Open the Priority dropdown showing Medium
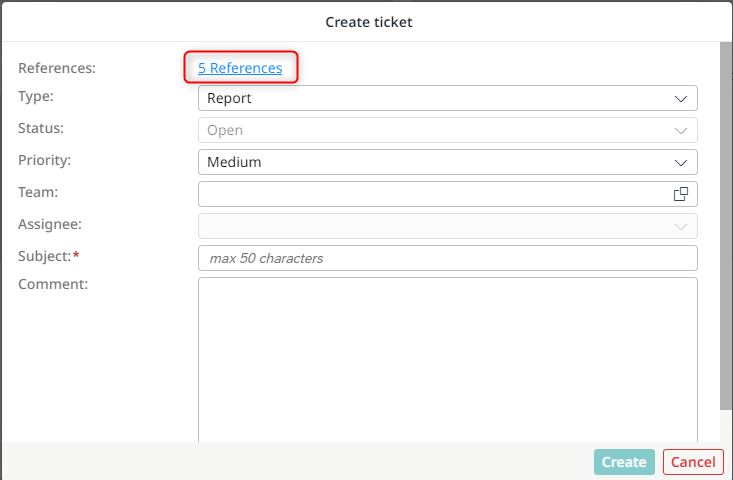Image resolution: width=733 pixels, height=480 pixels. 448,162
